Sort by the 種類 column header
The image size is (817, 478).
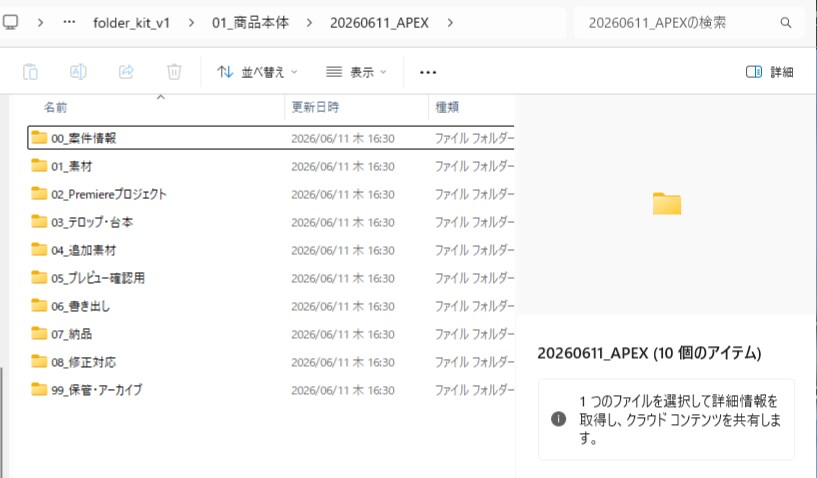pos(447,107)
